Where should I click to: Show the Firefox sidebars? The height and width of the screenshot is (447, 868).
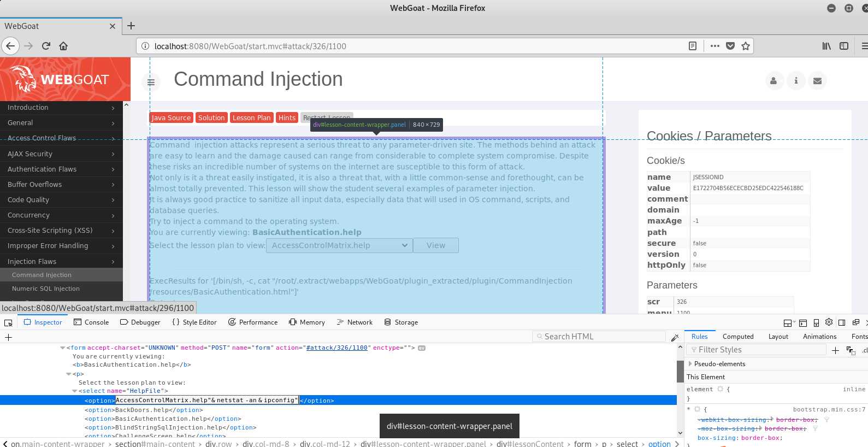coord(844,46)
